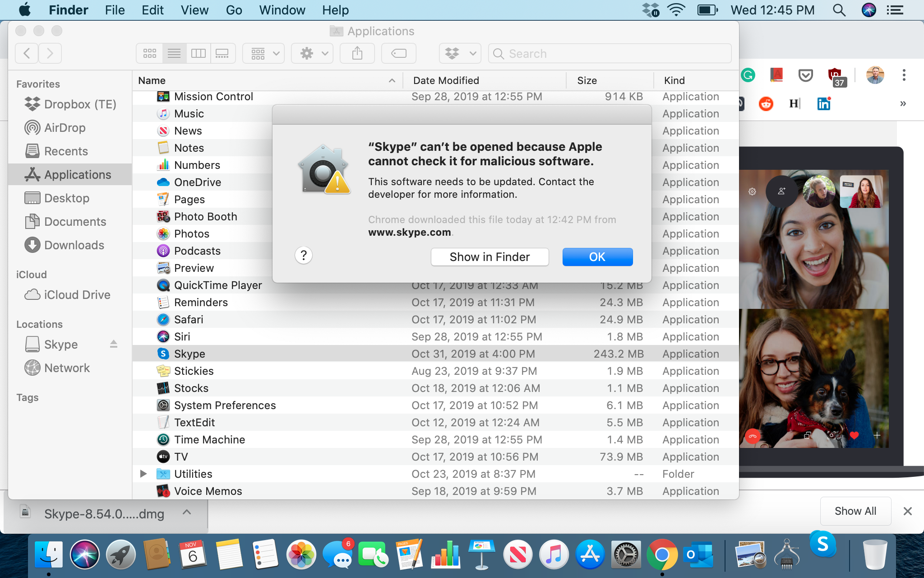Open the Action gear dropdown menu
Viewport: 924px width, 578px height.
(312, 53)
